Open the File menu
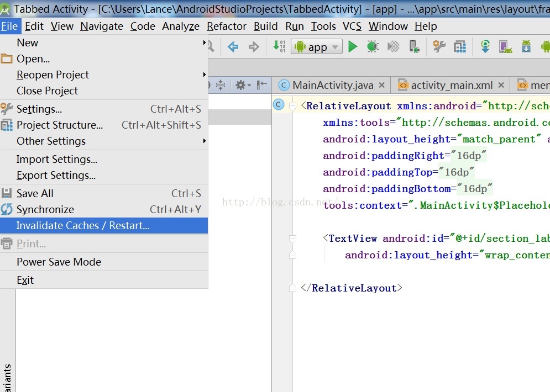The height and width of the screenshot is (392, 550). pos(9,27)
